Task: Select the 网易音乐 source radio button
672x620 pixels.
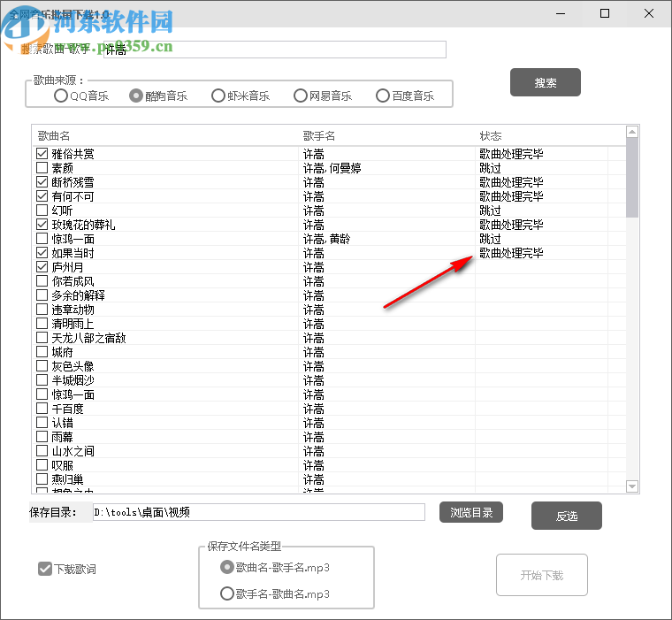Action: 301,96
